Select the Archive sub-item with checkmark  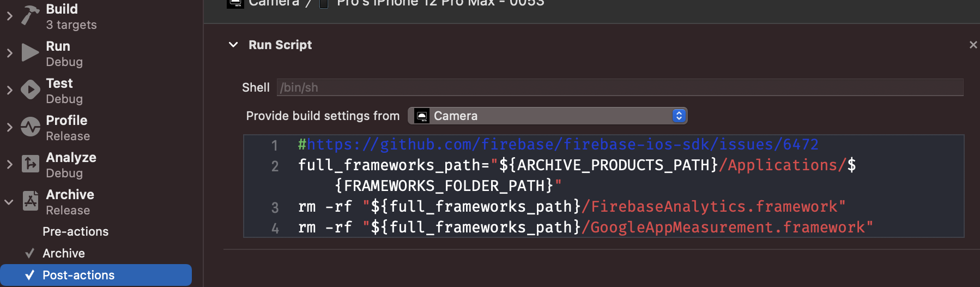click(64, 253)
